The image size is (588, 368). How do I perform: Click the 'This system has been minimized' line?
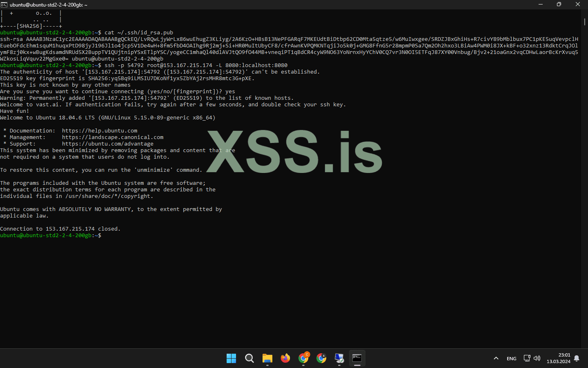(118, 150)
